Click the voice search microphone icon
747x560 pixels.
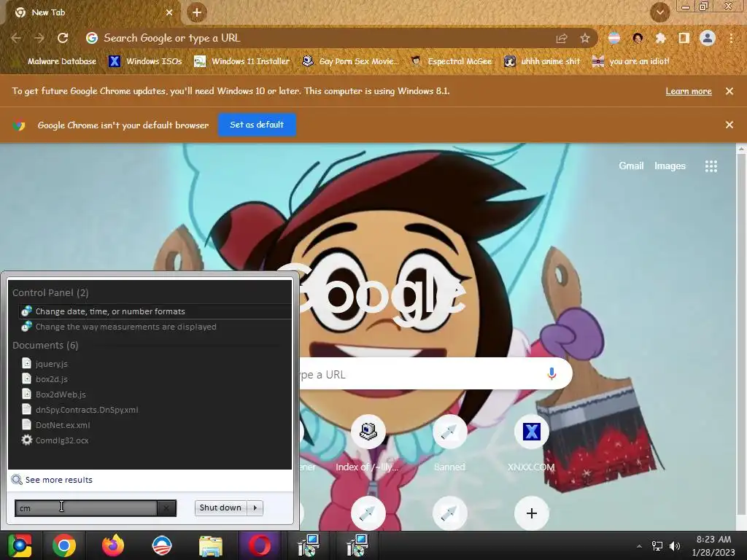[551, 374]
